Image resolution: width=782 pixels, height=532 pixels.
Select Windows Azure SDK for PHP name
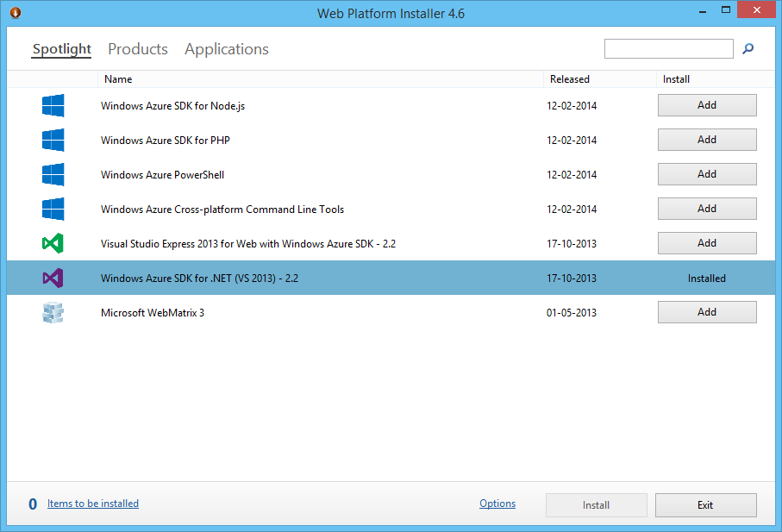[x=165, y=140]
